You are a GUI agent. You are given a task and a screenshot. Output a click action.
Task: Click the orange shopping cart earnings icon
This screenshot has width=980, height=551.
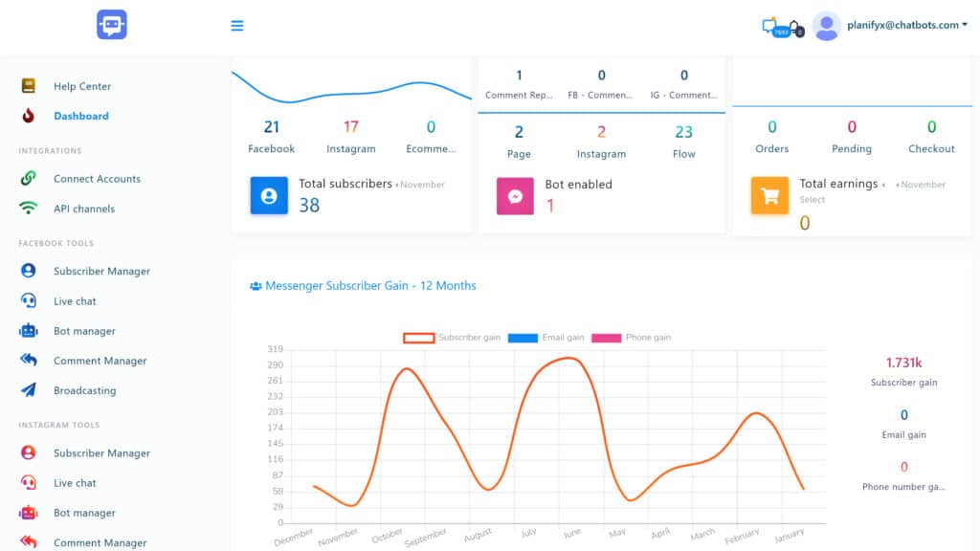point(768,195)
